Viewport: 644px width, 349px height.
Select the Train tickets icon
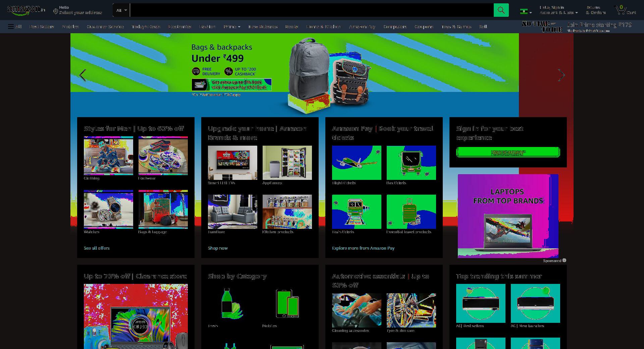click(357, 212)
